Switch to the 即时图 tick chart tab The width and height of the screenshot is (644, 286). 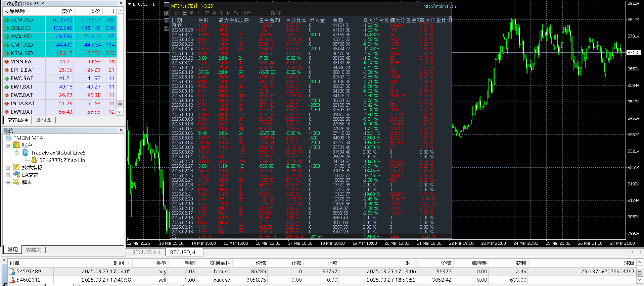click(x=44, y=120)
